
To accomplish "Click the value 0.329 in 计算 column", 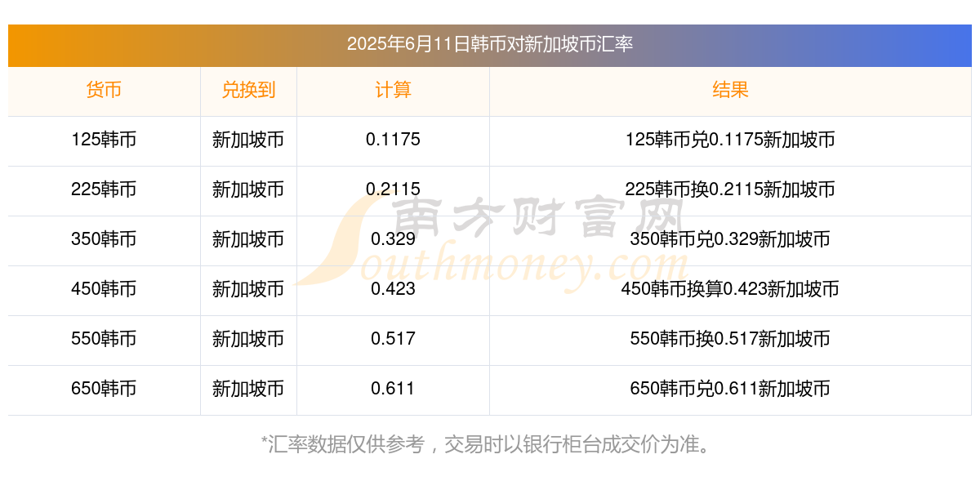I will [393, 239].
